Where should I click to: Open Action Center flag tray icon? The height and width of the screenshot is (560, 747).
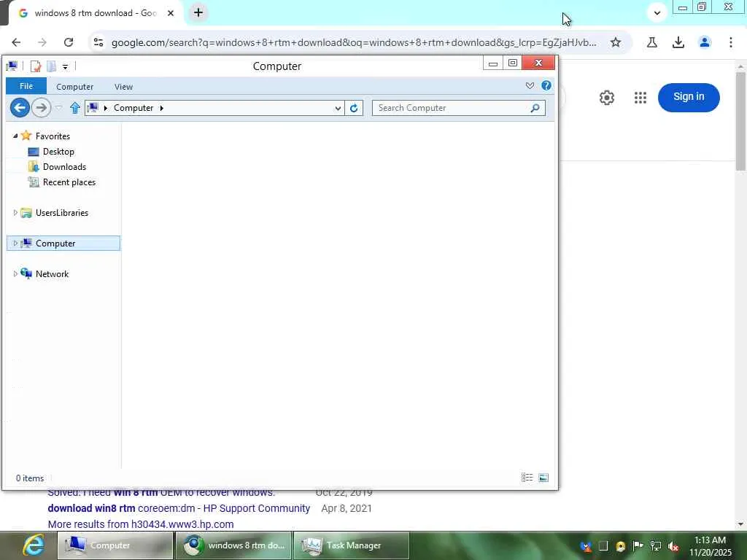point(638,546)
